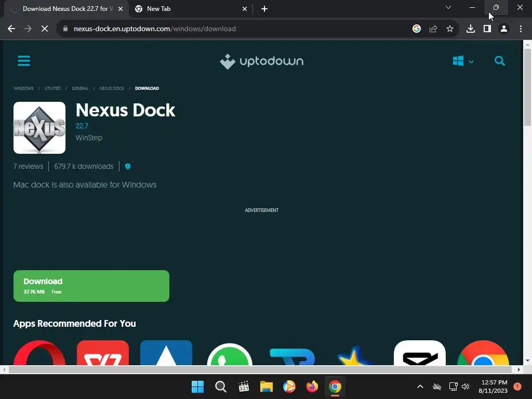Open the tab search dropdown

coord(448,7)
